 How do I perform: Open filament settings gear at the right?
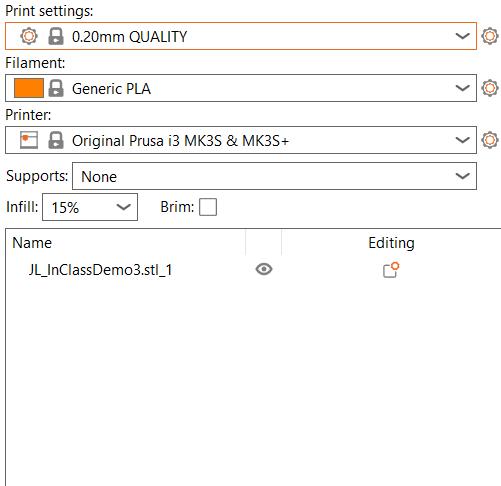pos(490,88)
